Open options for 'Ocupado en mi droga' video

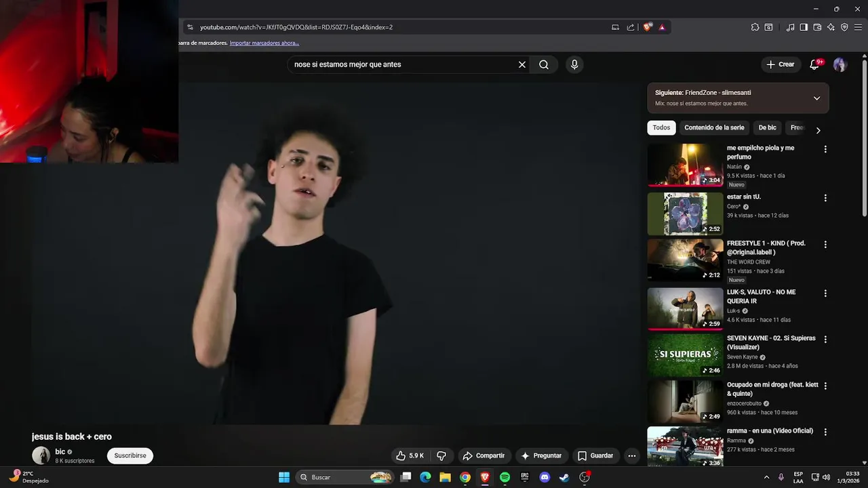pyautogui.click(x=825, y=386)
